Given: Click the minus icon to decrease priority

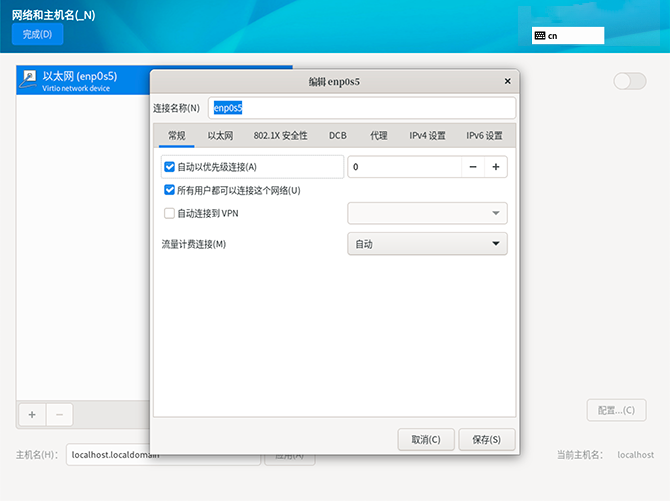Looking at the screenshot, I should coord(472,167).
